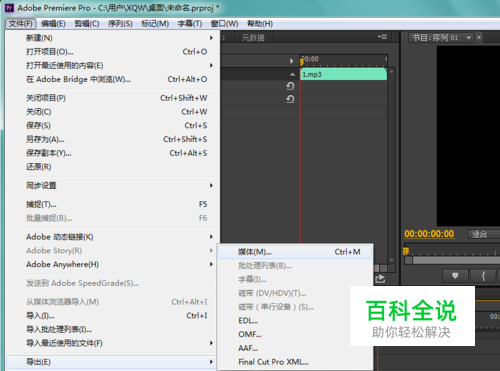Export OMF... from submenu
The height and width of the screenshot is (371, 500).
tap(295, 334)
